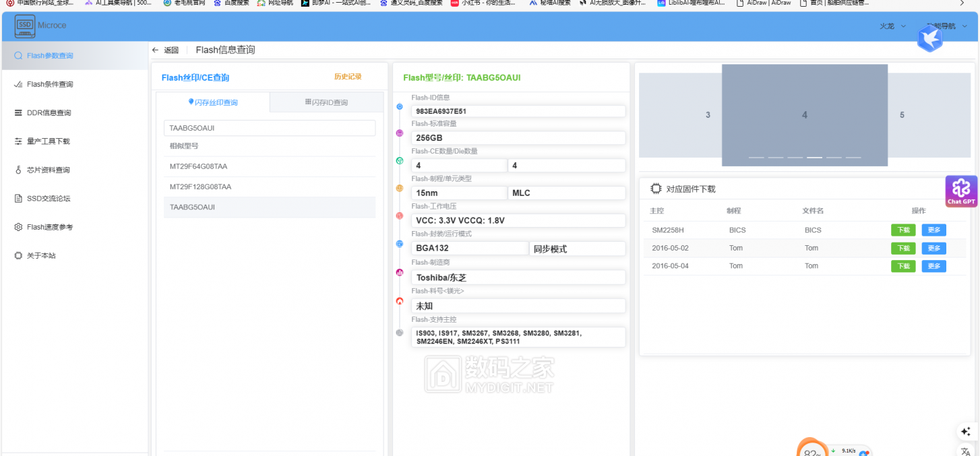Click the blue bird floating icon
This screenshot has height=456, width=980.
(930, 38)
